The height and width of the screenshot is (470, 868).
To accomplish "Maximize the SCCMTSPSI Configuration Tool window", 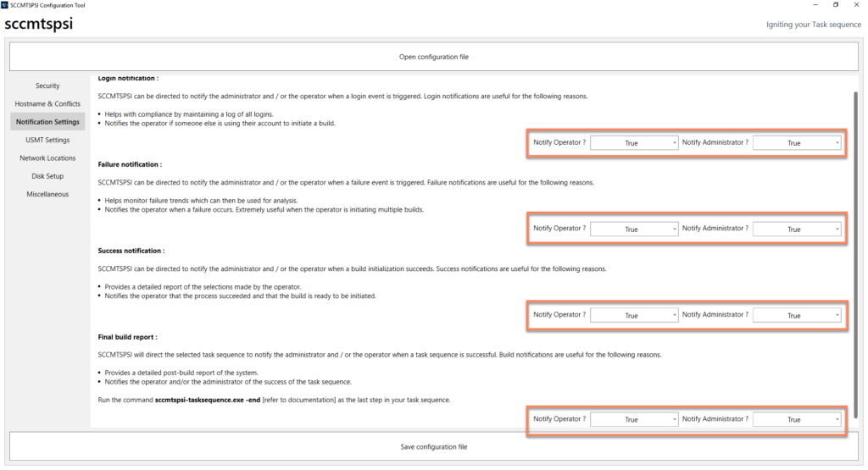I will coord(835,5).
